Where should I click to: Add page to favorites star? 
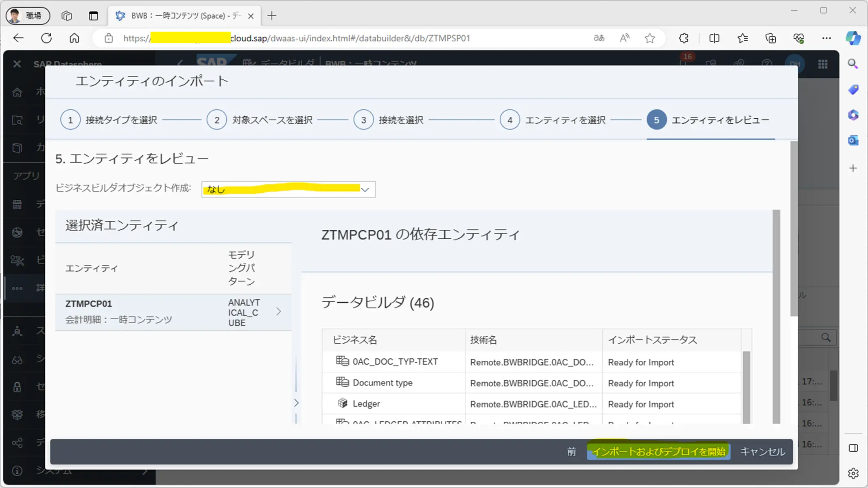point(650,38)
